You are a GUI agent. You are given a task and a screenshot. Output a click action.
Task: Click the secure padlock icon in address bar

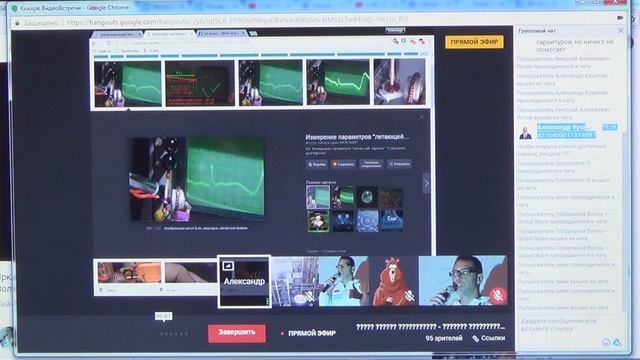(17, 23)
